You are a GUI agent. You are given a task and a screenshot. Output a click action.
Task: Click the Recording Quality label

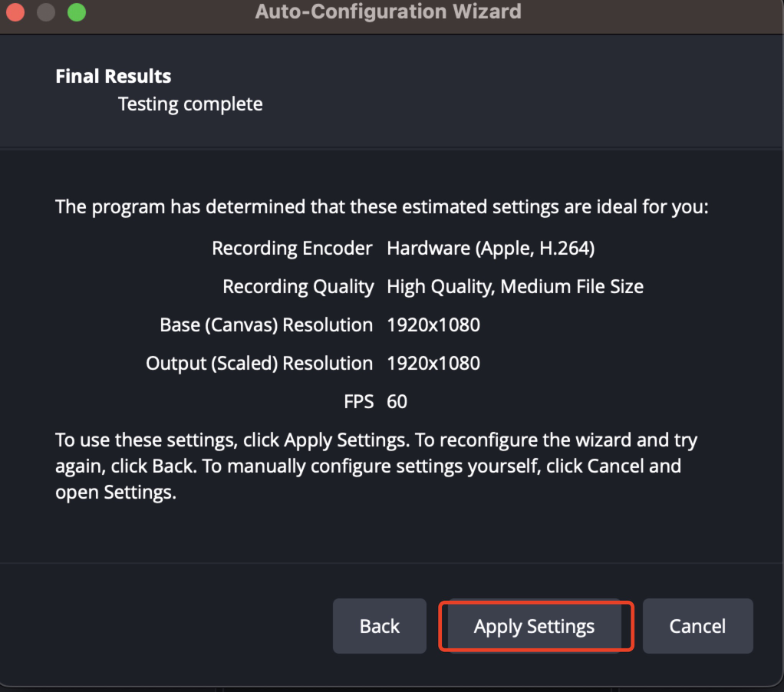pyautogui.click(x=298, y=286)
